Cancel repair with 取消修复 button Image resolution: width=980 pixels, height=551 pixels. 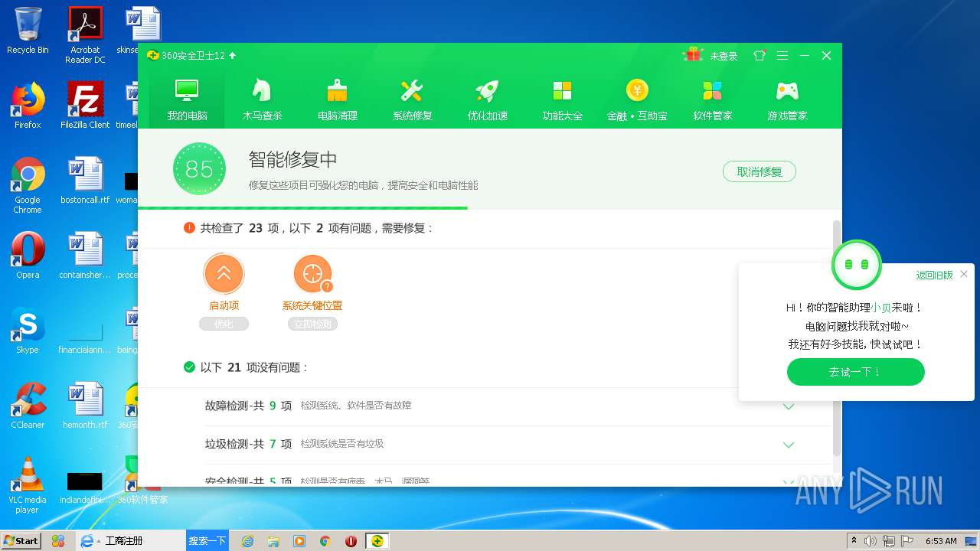coord(759,171)
